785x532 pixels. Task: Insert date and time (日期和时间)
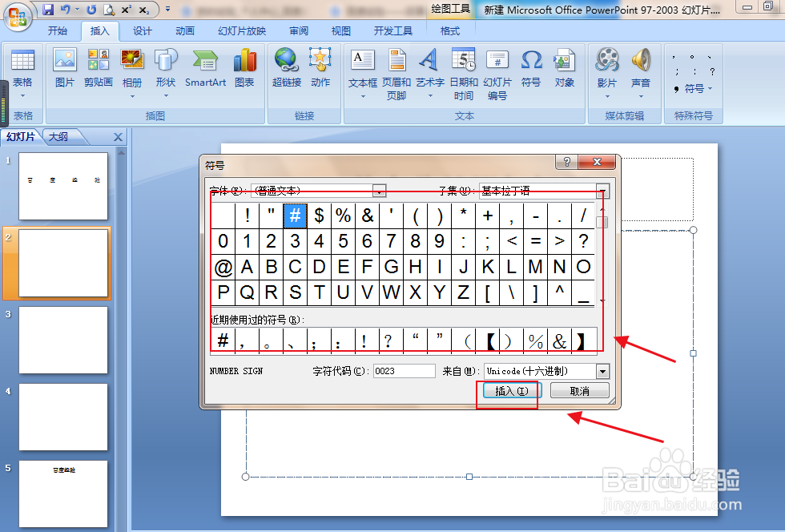[464, 75]
